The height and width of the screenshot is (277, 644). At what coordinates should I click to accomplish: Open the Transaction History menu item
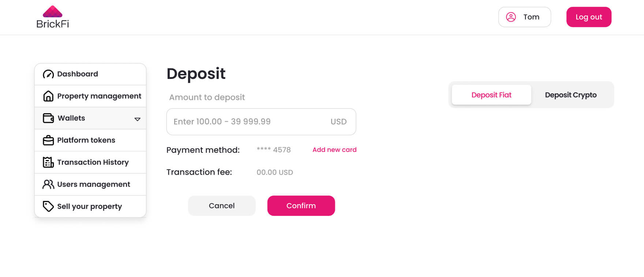pos(93,162)
